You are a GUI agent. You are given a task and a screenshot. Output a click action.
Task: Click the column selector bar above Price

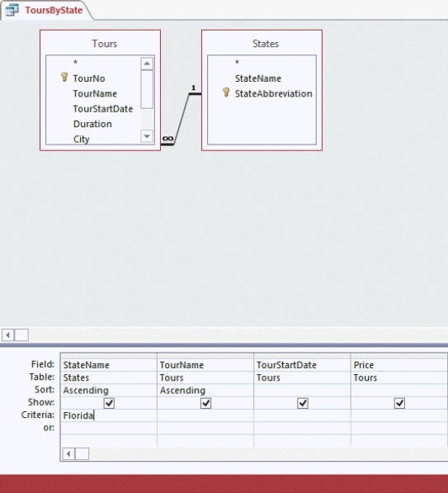click(x=399, y=356)
